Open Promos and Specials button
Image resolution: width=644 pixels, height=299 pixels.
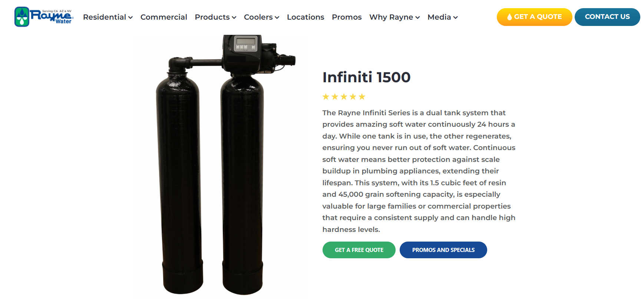443,250
